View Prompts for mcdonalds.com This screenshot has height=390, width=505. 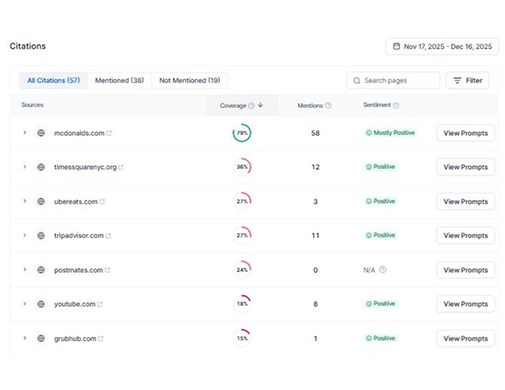pyautogui.click(x=465, y=133)
